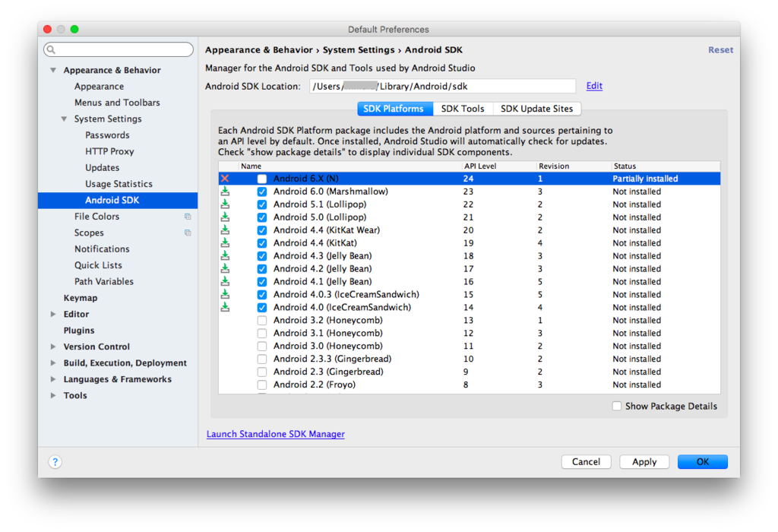Click the download icon for Android 5.0 (Lollipop)
Viewport: 778px width, 532px height.
225,217
